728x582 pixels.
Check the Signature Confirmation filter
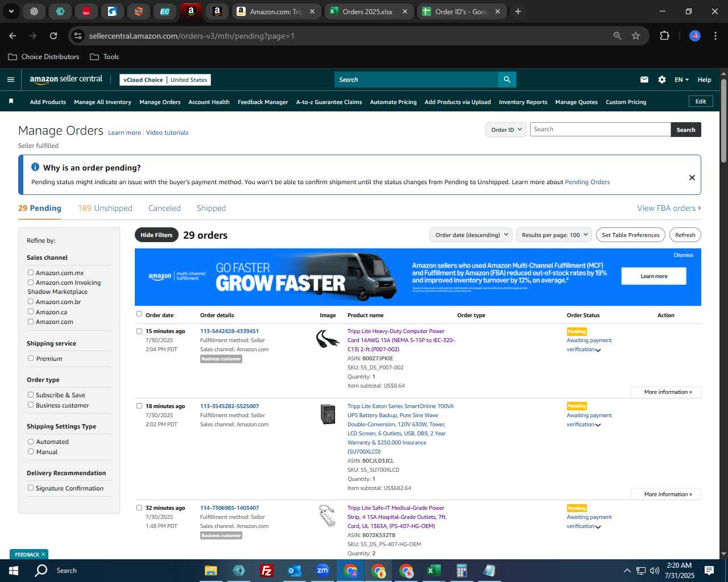[x=31, y=488]
